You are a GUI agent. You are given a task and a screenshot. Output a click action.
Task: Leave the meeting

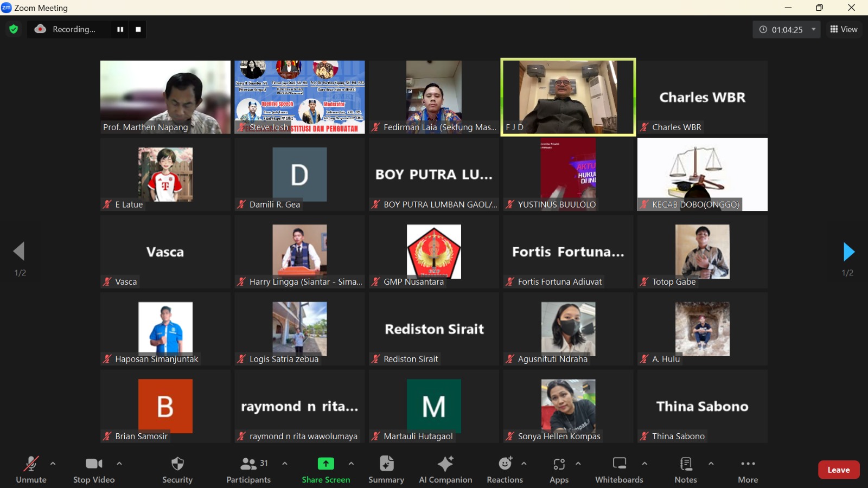tap(838, 470)
